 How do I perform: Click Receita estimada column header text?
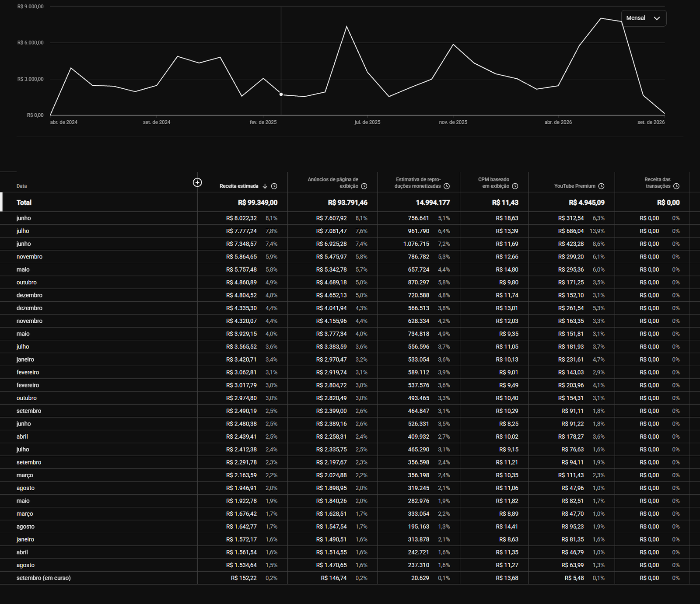[x=239, y=186]
